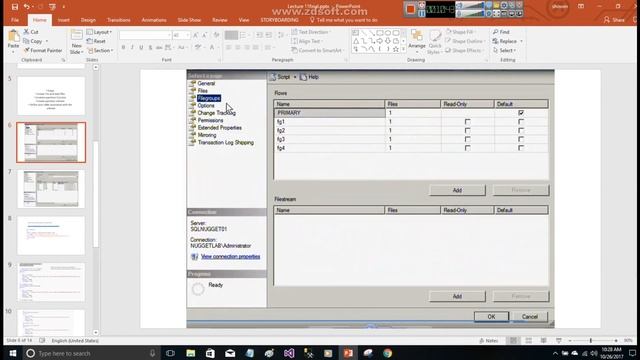Click OK in the slide dialog image

coord(491,316)
